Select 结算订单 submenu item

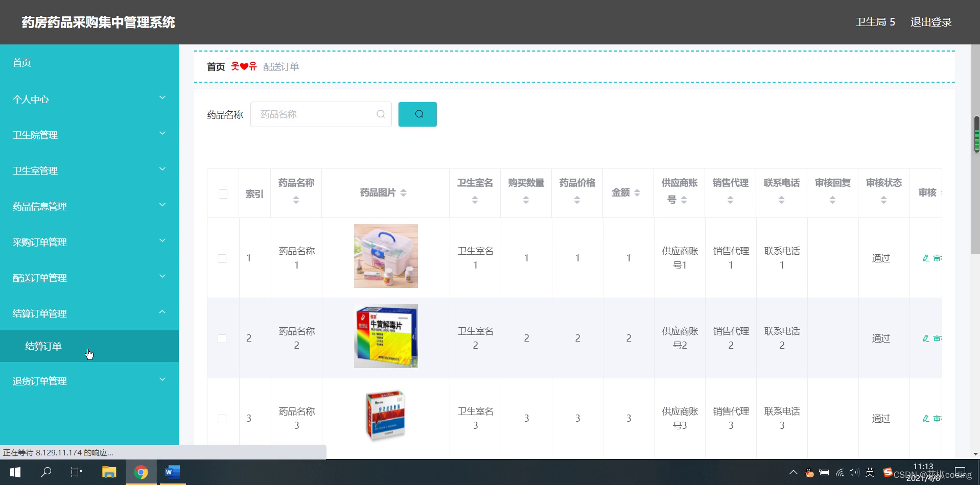[x=89, y=346]
